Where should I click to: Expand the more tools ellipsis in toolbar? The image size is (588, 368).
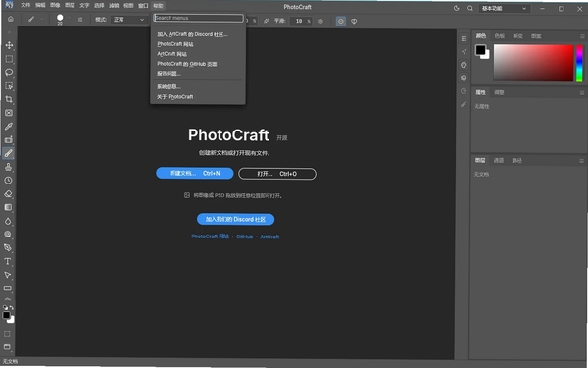tap(8, 299)
